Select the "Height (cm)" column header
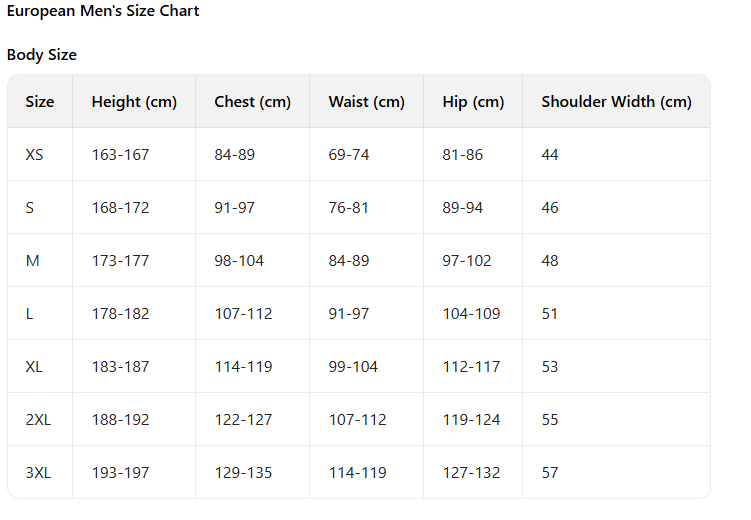This screenshot has width=751, height=520. click(134, 102)
